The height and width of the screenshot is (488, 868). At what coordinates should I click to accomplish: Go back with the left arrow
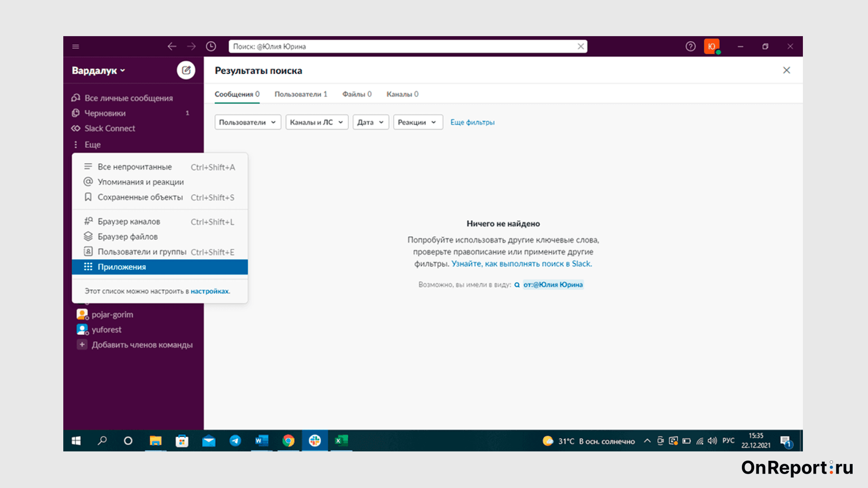click(172, 47)
